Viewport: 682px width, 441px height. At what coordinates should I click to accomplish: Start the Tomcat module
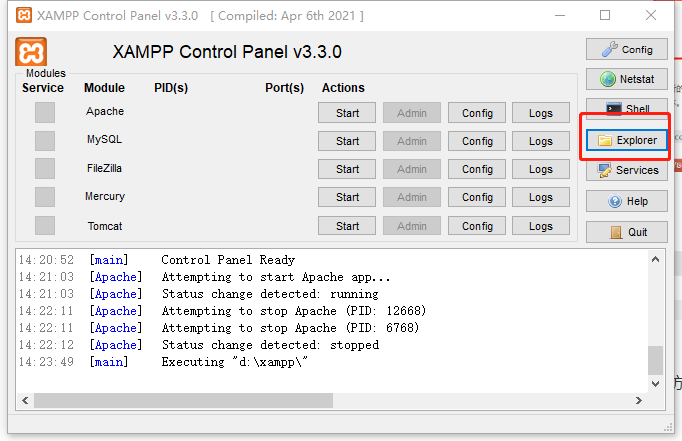coord(347,226)
